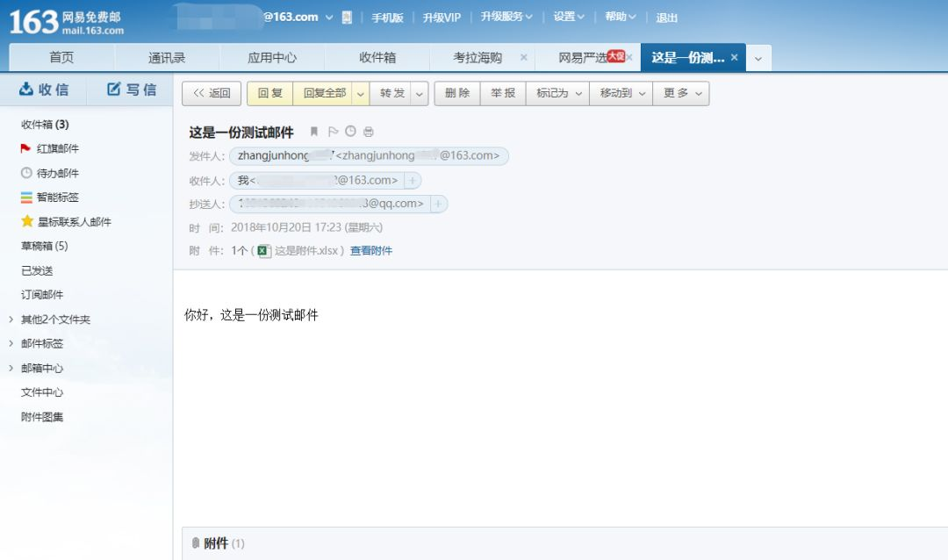Image resolution: width=948 pixels, height=560 pixels.
Task: Delete the email with 删除
Action: (457, 94)
